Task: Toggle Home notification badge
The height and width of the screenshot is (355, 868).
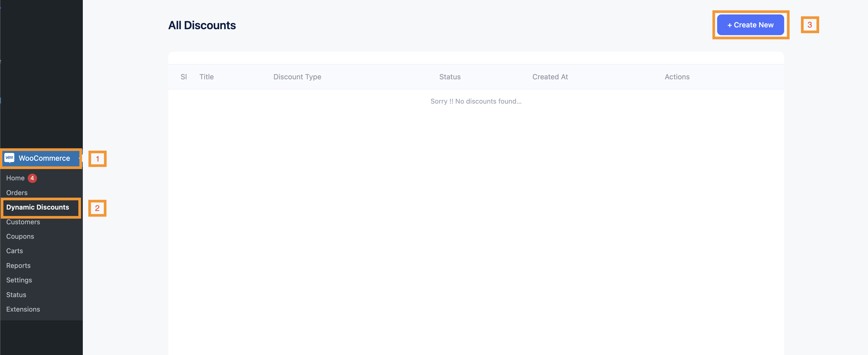Action: pos(32,177)
